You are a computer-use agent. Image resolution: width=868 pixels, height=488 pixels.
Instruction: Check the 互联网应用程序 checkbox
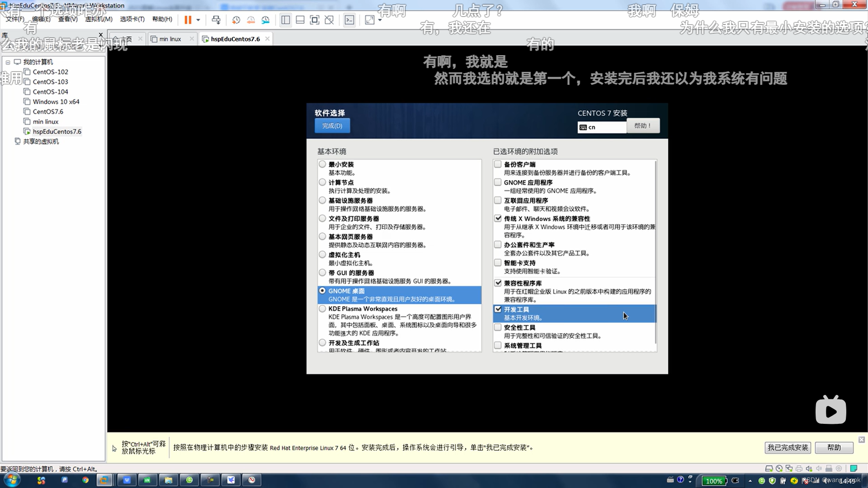(498, 200)
